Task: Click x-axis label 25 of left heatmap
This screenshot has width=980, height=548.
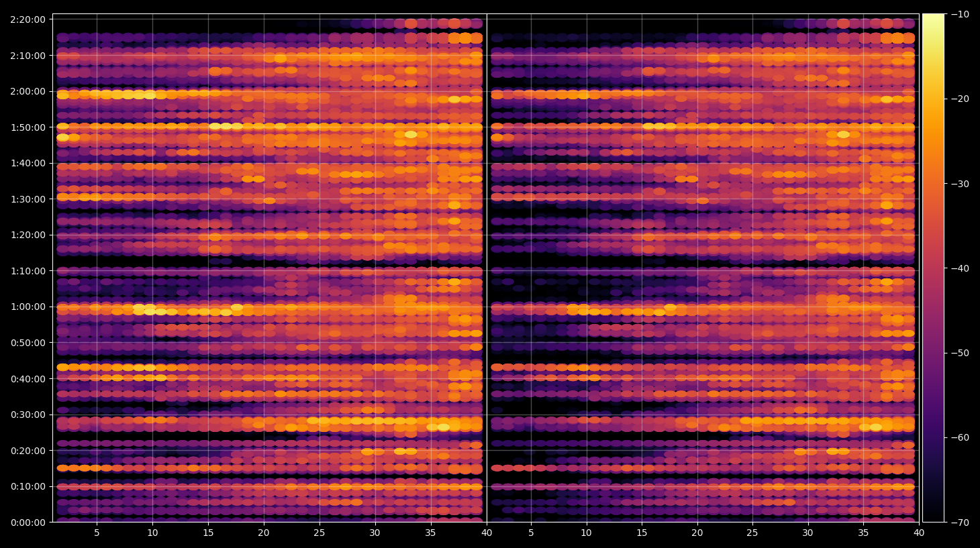Action: click(x=320, y=533)
